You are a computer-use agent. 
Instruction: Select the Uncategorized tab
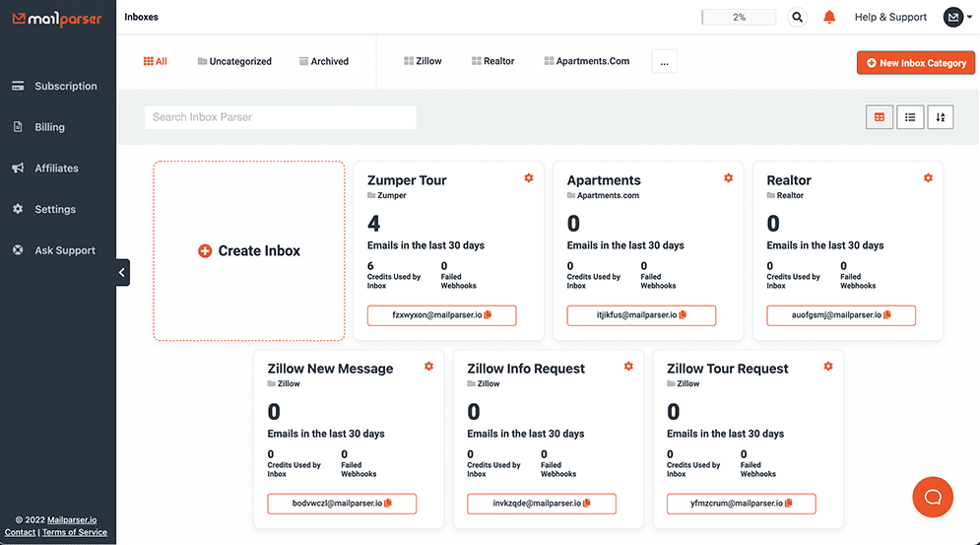click(x=234, y=61)
